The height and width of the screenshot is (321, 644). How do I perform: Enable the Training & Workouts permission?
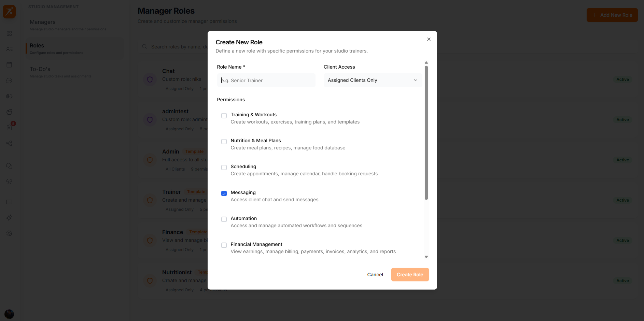224,116
